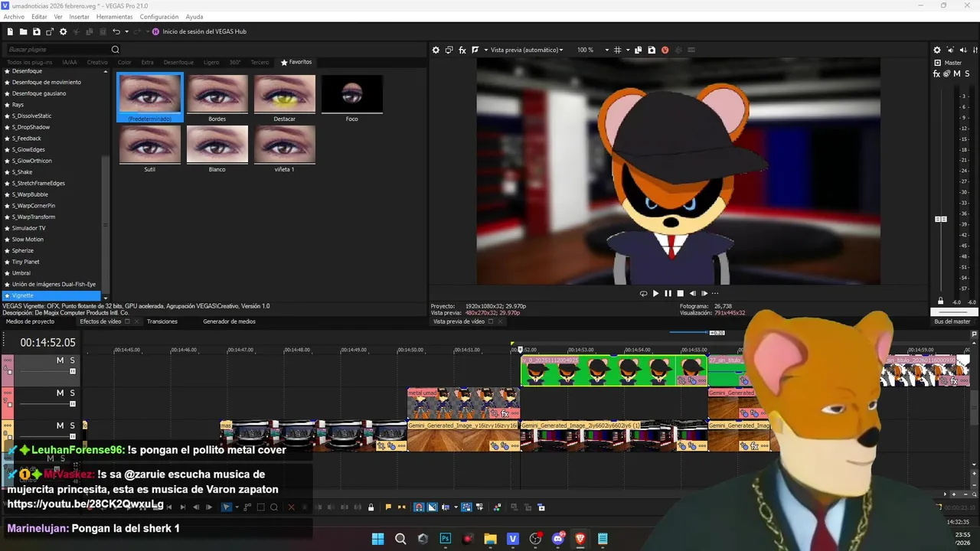Open a project via folder icon

(24, 31)
